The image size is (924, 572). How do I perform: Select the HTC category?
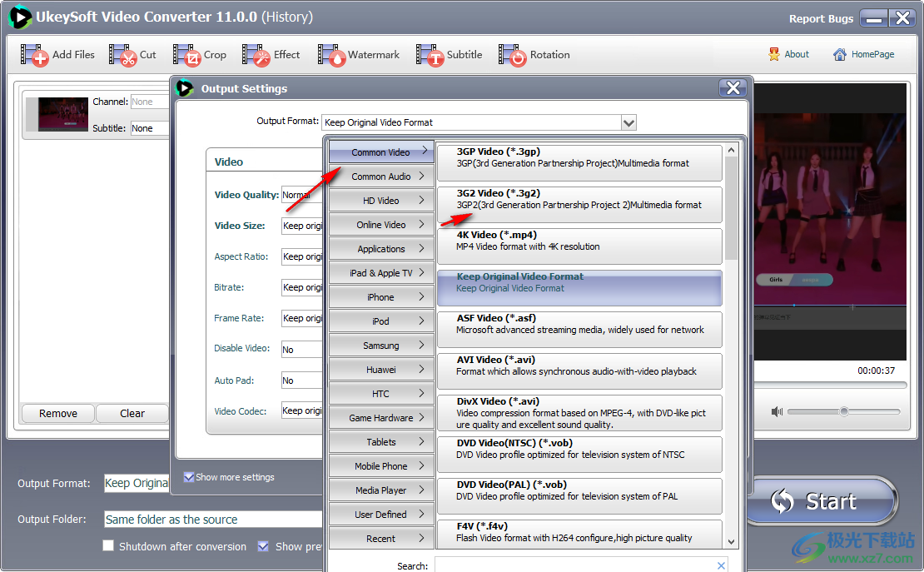(381, 393)
